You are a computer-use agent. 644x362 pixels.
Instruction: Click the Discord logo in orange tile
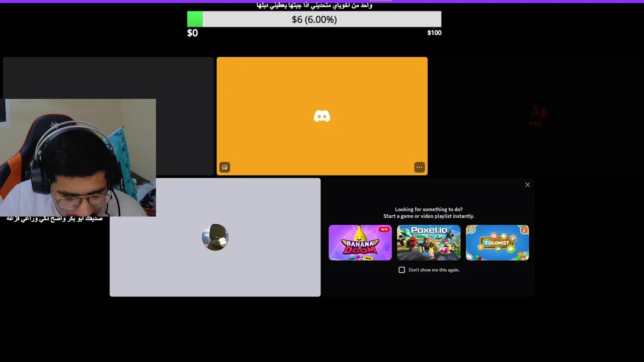click(322, 117)
